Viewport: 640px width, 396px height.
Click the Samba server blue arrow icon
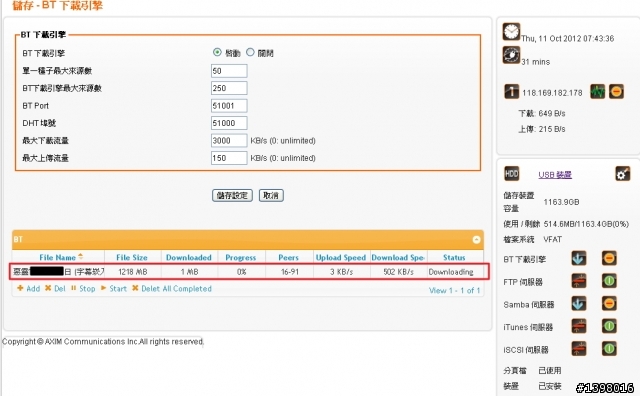pyautogui.click(x=579, y=304)
